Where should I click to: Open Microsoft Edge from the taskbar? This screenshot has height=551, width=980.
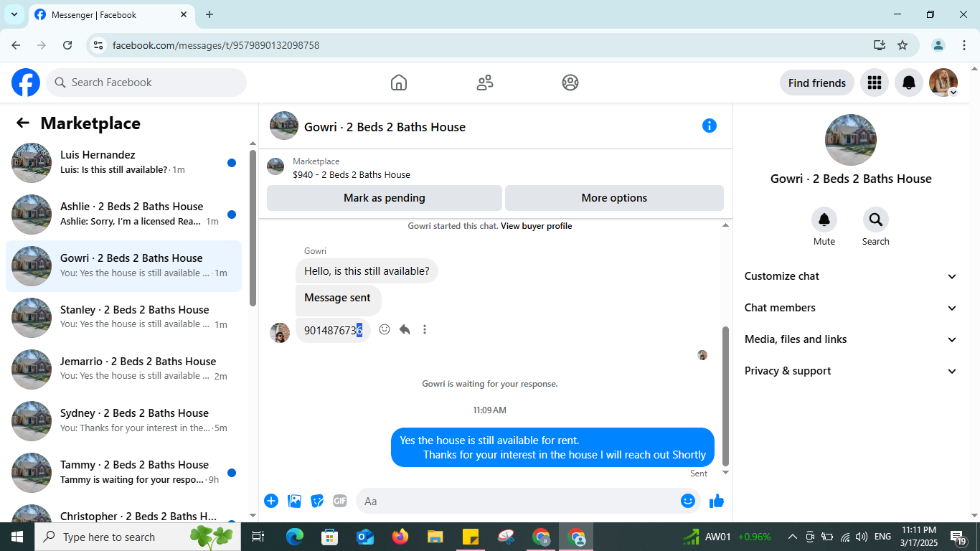(x=295, y=537)
